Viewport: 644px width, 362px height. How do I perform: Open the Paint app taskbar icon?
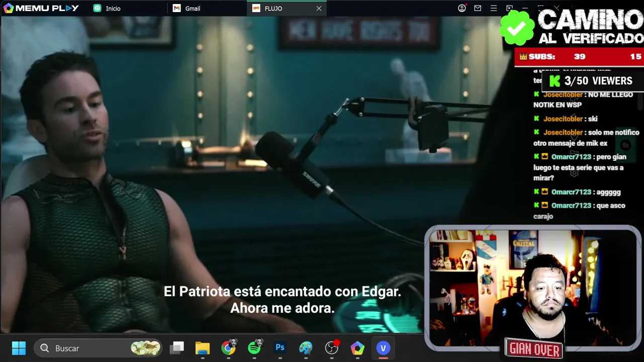306,348
